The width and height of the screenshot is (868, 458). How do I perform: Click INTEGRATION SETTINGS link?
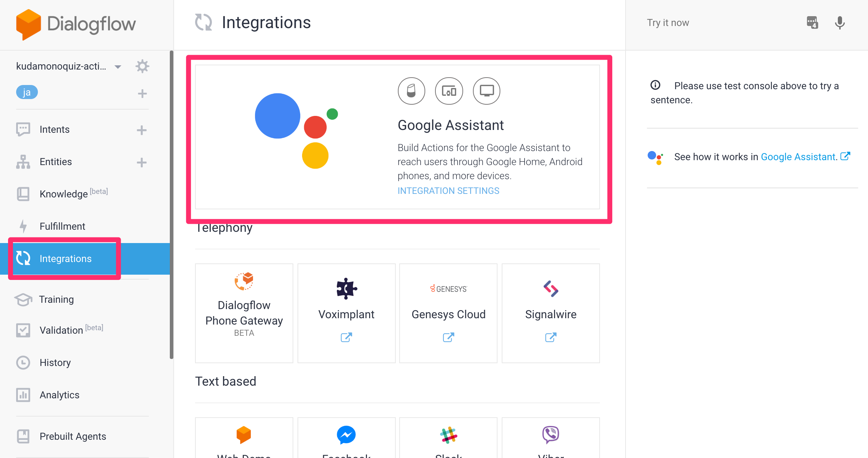pyautogui.click(x=448, y=191)
